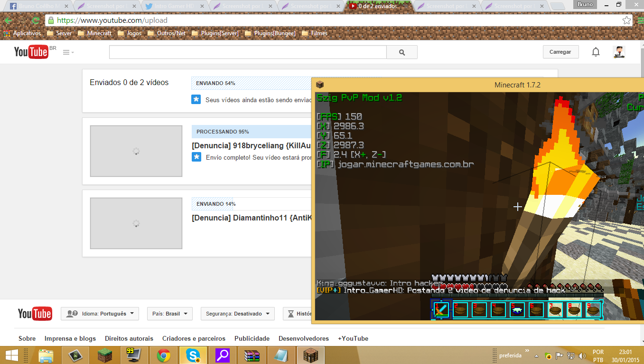Open the purple magnifier app in taskbar
The width and height of the screenshot is (644, 364).
(x=222, y=355)
